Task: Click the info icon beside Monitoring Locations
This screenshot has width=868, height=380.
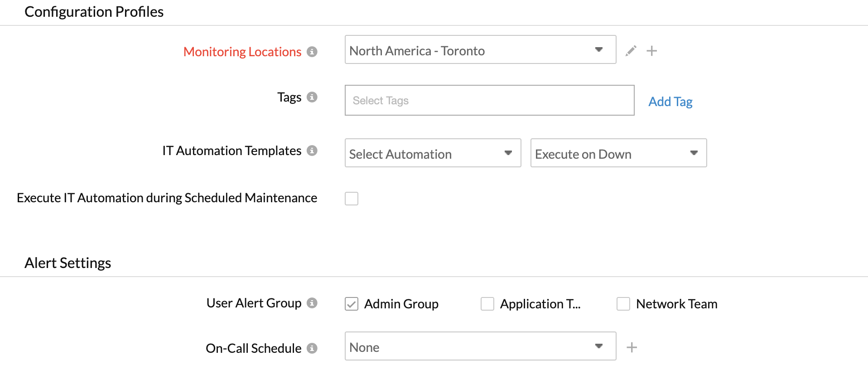Action: coord(312,52)
